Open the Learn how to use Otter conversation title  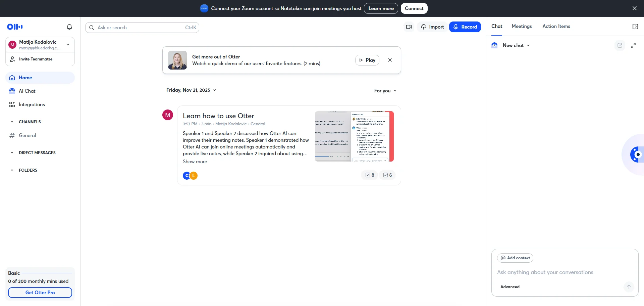[x=218, y=116]
